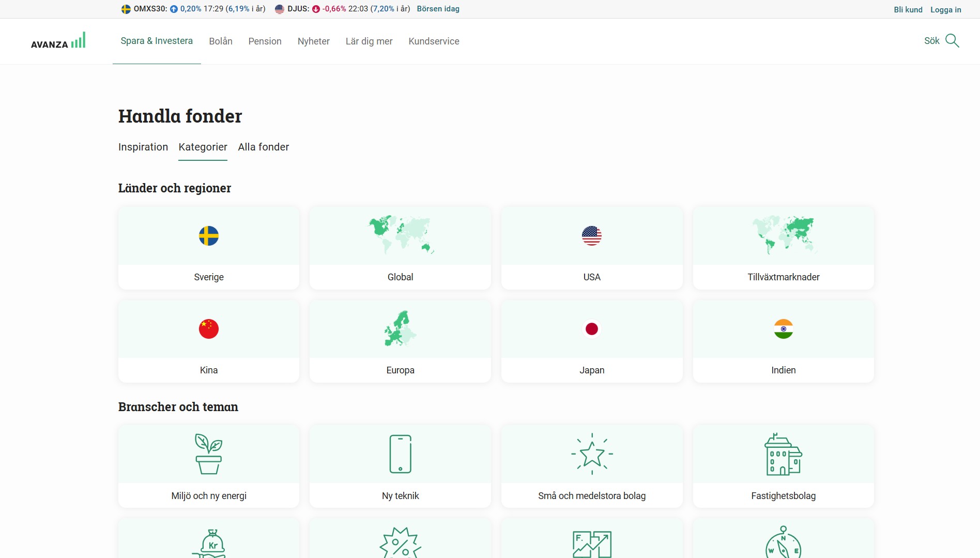
Task: Select the Kina flag icon
Action: [x=209, y=329]
